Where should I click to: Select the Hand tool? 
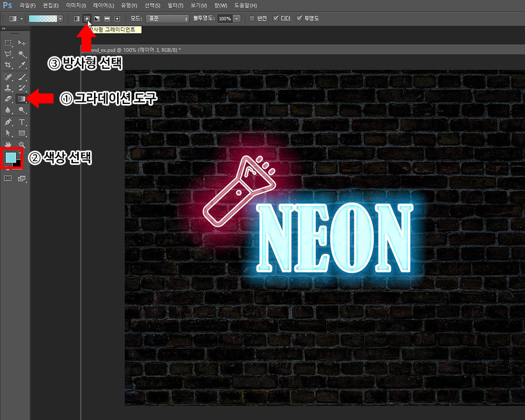(8, 144)
